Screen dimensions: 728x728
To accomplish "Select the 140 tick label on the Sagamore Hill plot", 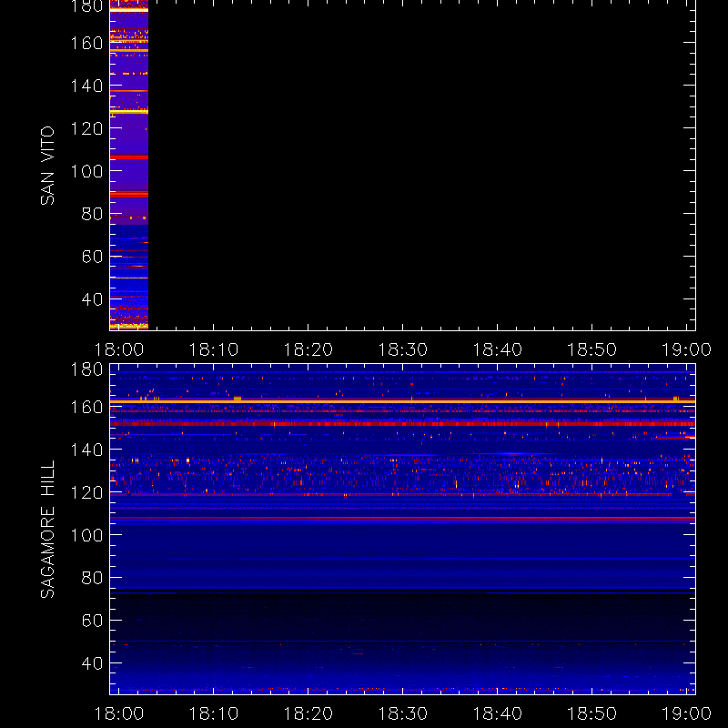I will 86,450.
